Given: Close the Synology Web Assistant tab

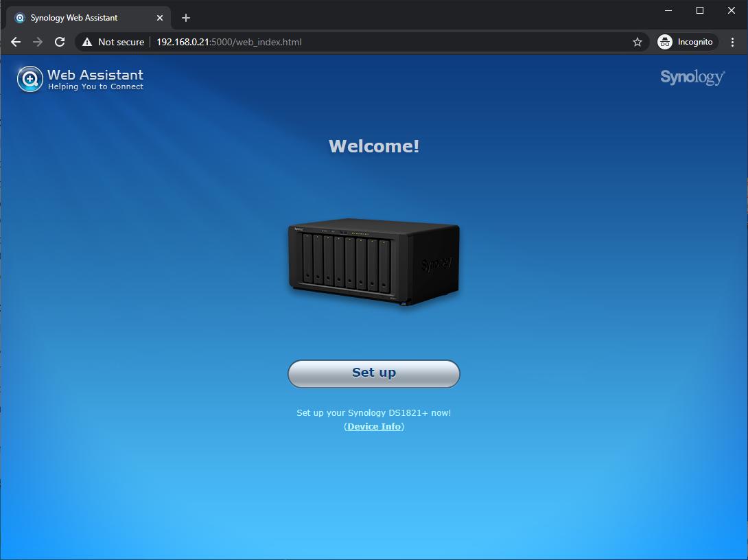Looking at the screenshot, I should coord(160,18).
